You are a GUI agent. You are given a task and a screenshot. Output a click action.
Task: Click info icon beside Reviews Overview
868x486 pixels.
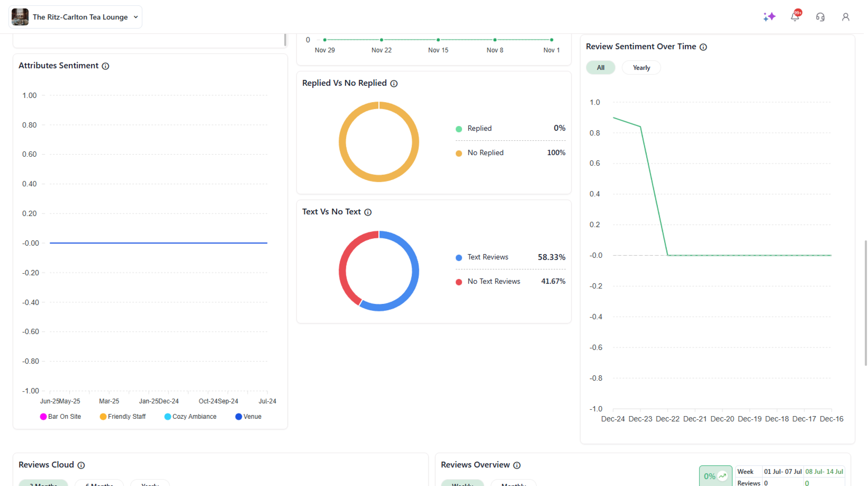[517, 465]
